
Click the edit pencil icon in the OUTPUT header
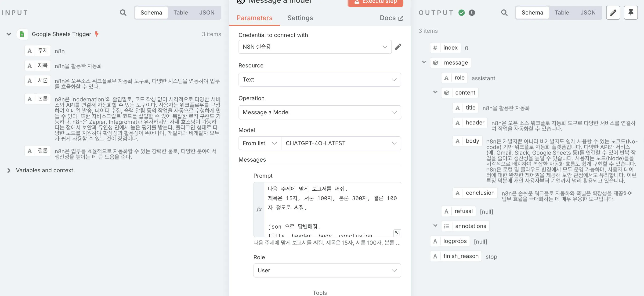point(613,12)
